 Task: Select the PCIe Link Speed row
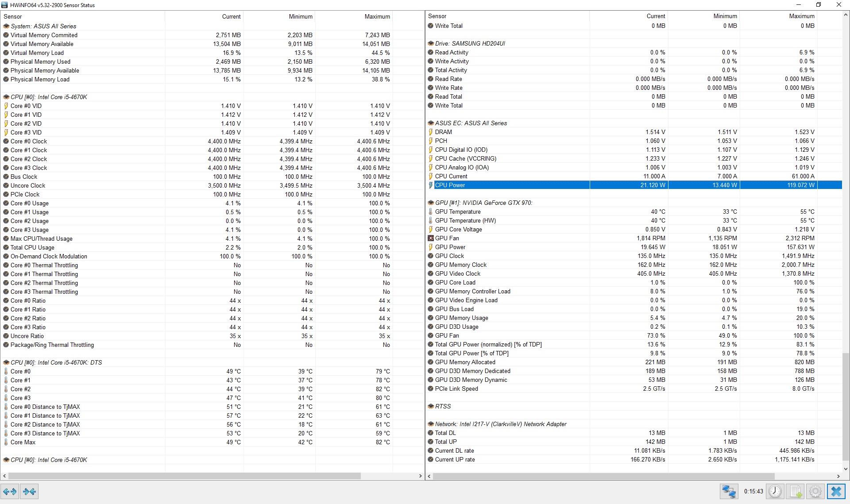pos(634,389)
